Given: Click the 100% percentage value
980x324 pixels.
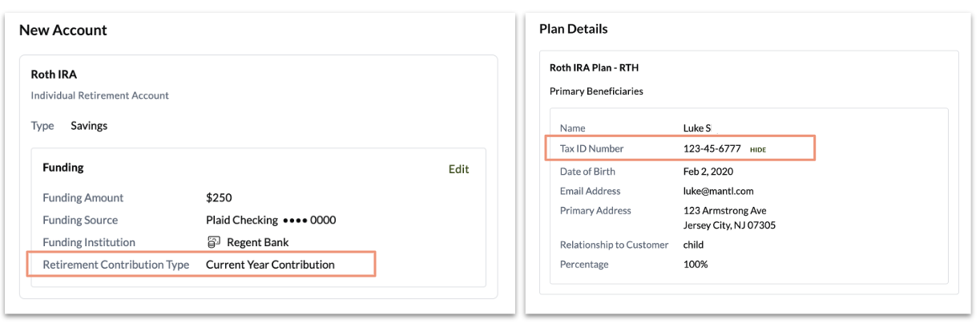Looking at the screenshot, I should point(696,265).
